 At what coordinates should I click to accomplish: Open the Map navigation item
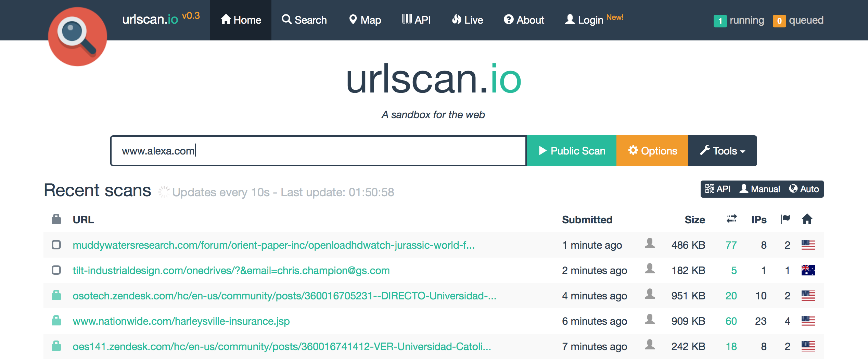(x=365, y=20)
